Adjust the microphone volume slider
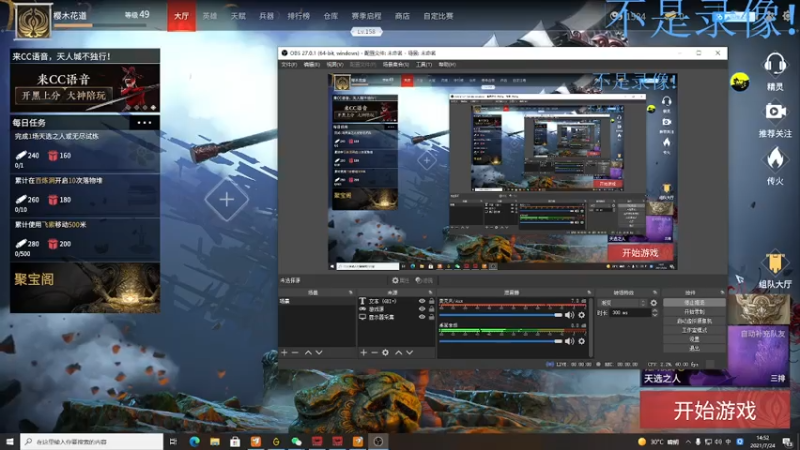Viewport: 800px width, 450px height. (x=501, y=315)
